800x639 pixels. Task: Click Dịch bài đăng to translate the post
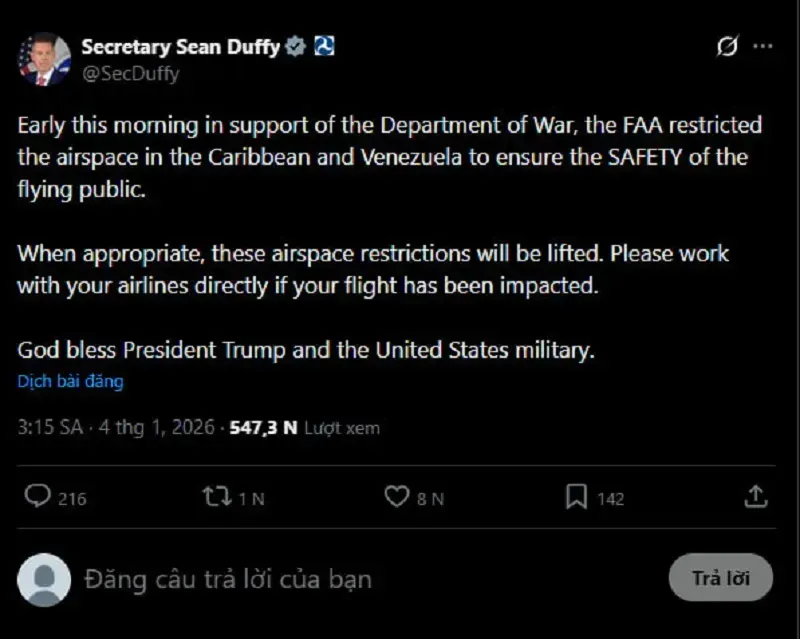69,381
